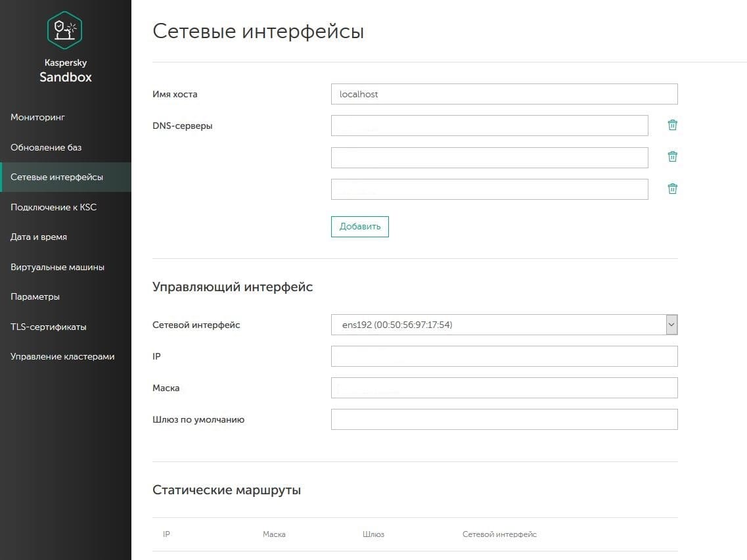The image size is (747, 560).
Task: Navigate to Дата и время settings
Action: pos(39,237)
